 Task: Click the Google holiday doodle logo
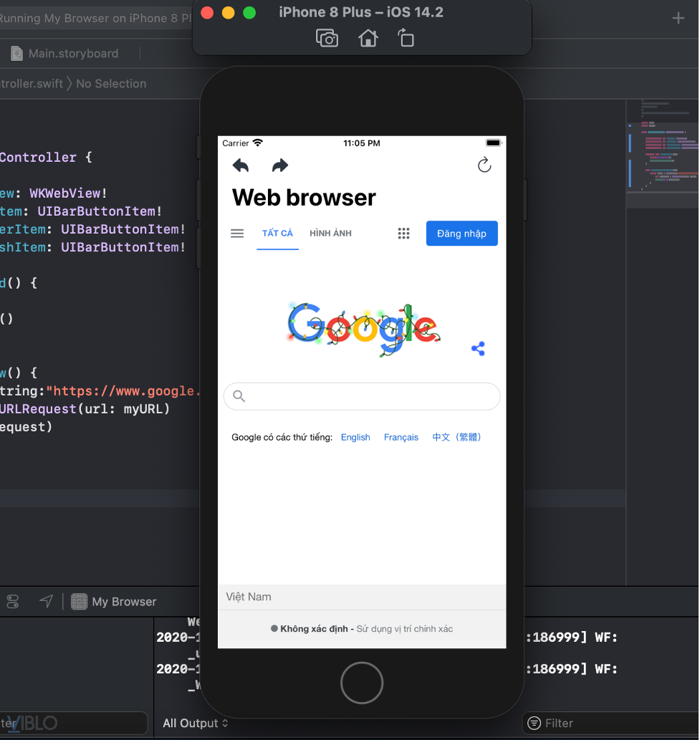pyautogui.click(x=364, y=329)
